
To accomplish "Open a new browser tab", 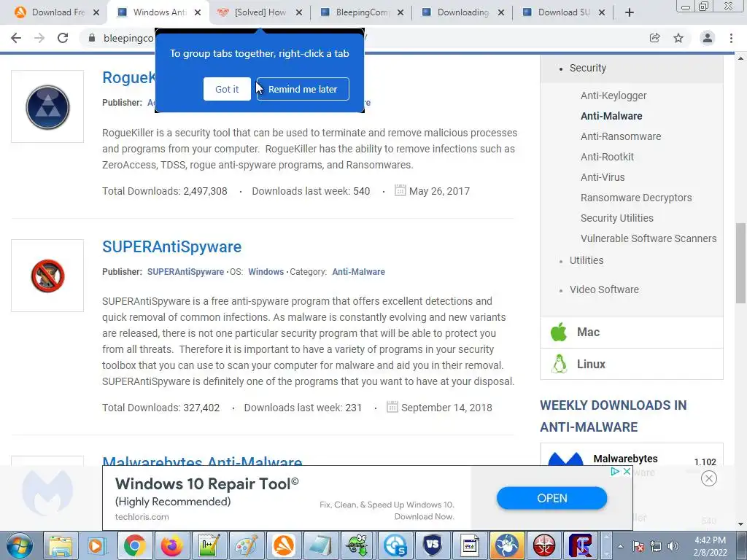I will pyautogui.click(x=630, y=13).
